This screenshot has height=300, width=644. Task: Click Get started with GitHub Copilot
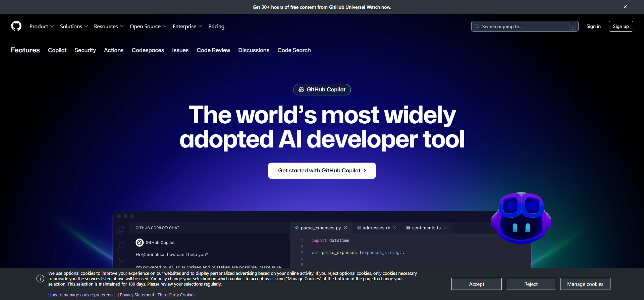(322, 171)
